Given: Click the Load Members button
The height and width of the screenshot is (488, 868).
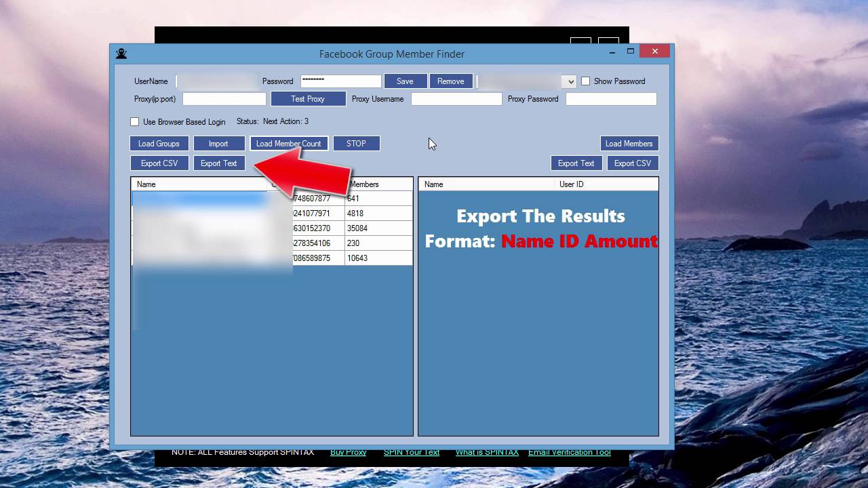Looking at the screenshot, I should point(629,144).
